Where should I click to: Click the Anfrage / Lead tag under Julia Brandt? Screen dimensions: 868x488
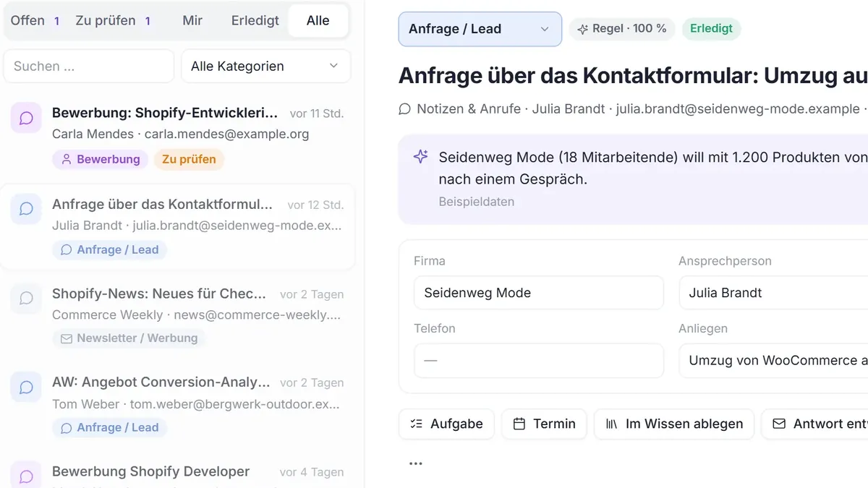tap(109, 249)
